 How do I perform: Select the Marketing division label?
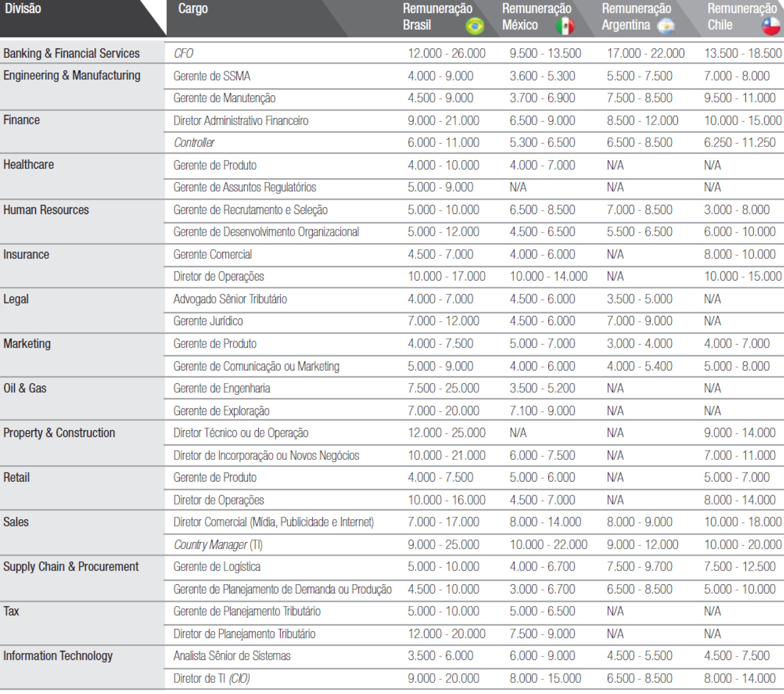click(x=27, y=344)
